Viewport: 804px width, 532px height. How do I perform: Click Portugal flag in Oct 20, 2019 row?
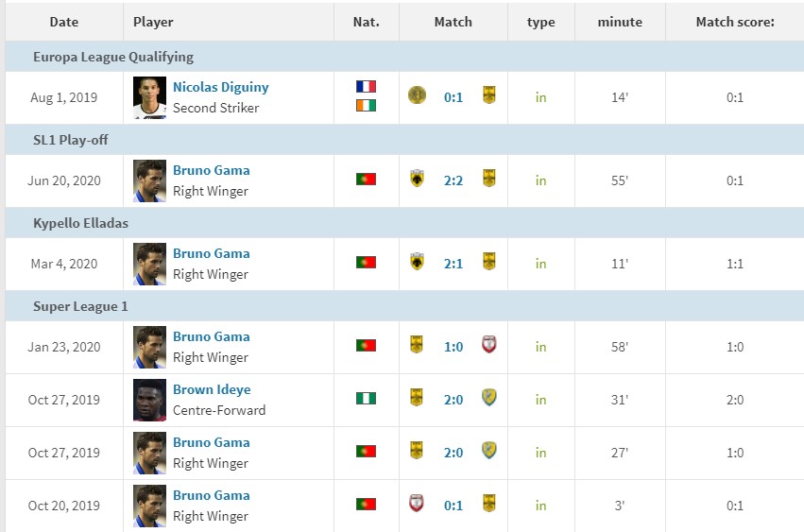pyautogui.click(x=367, y=504)
